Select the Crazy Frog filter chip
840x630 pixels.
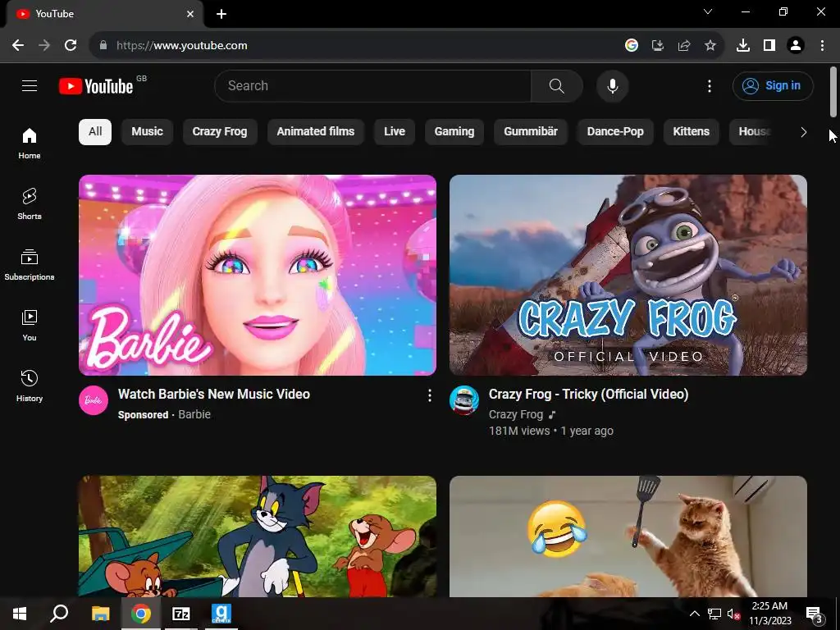220,132
